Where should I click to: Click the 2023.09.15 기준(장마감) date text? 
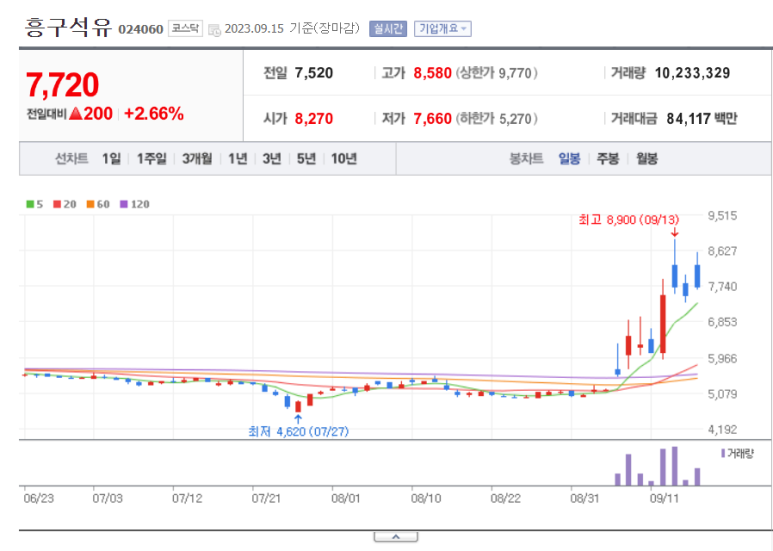point(292,29)
